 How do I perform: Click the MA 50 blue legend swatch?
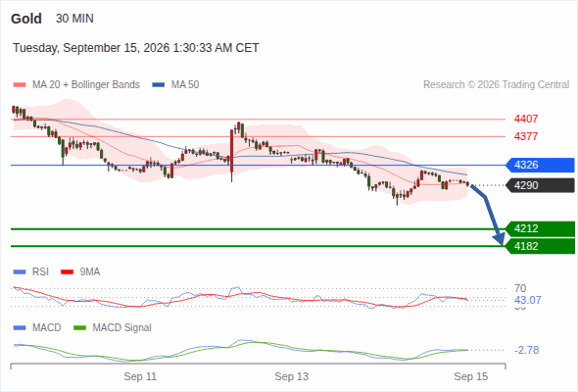pos(159,85)
